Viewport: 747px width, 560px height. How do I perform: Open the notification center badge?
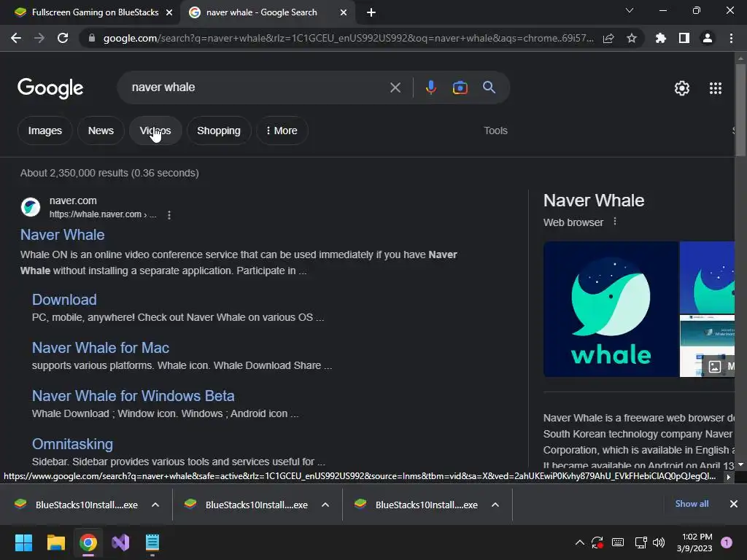(x=727, y=542)
